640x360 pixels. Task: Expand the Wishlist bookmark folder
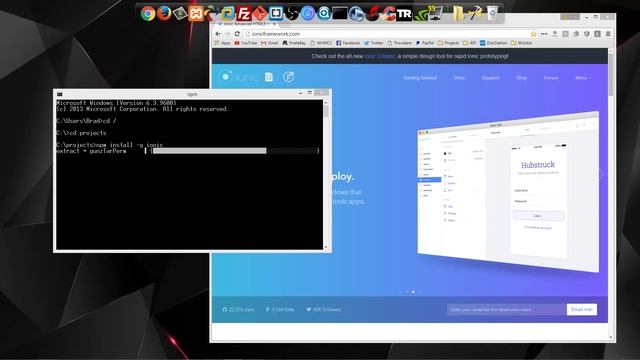pyautogui.click(x=521, y=43)
